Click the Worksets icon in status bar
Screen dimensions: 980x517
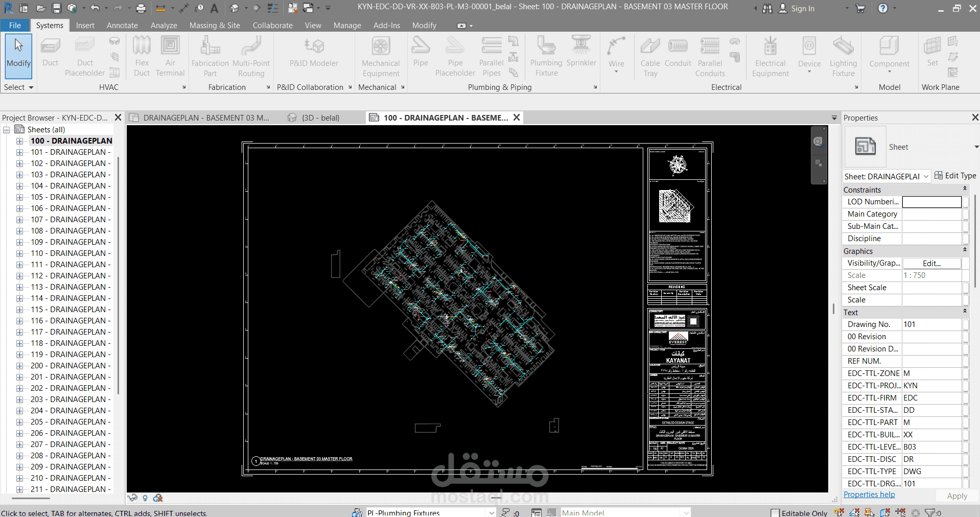coord(357,512)
